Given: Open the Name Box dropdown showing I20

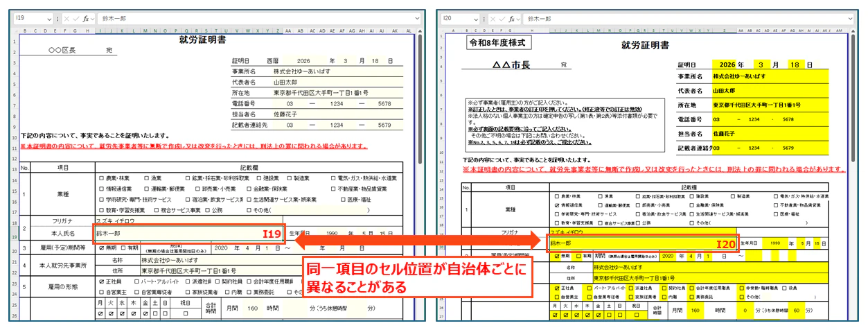Looking at the screenshot, I should click(x=475, y=19).
